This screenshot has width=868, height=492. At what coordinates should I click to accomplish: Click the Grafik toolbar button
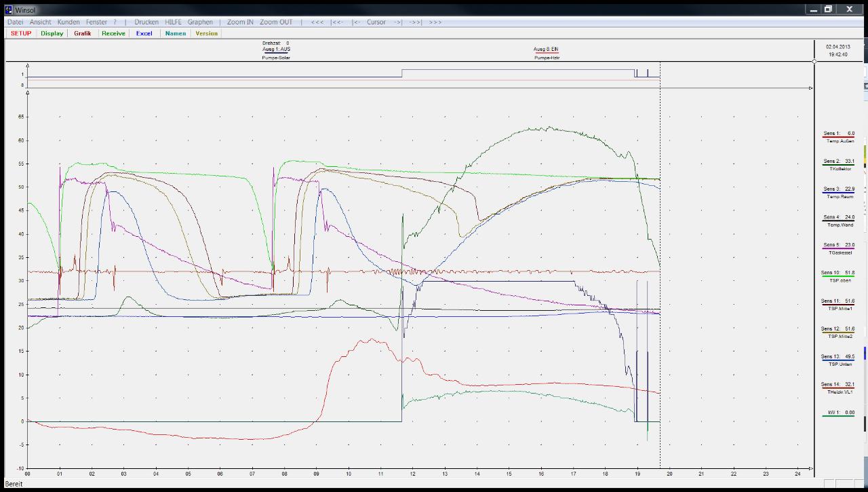pos(83,33)
